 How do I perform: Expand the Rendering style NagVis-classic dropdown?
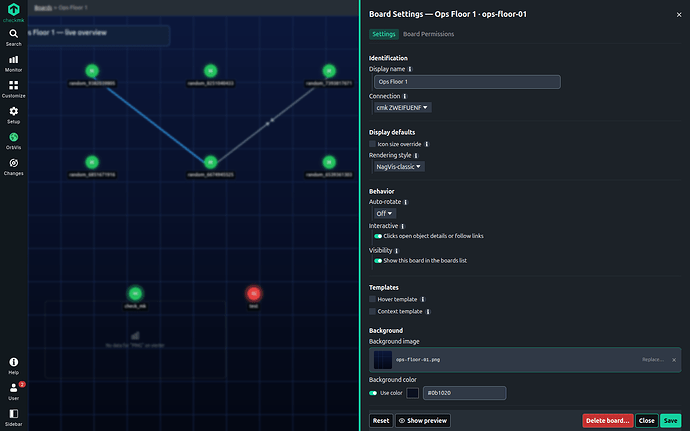click(x=399, y=166)
